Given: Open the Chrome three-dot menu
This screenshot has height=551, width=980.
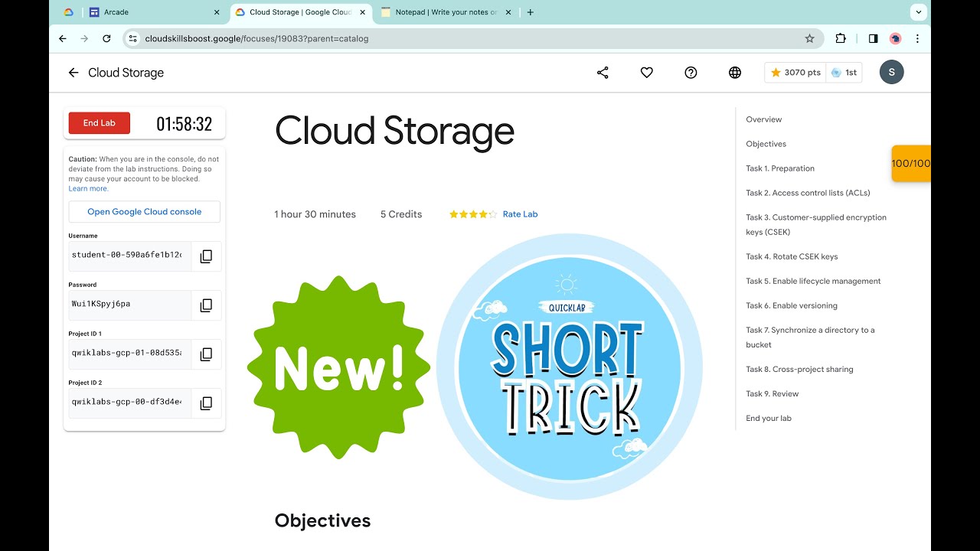Looking at the screenshot, I should [917, 38].
